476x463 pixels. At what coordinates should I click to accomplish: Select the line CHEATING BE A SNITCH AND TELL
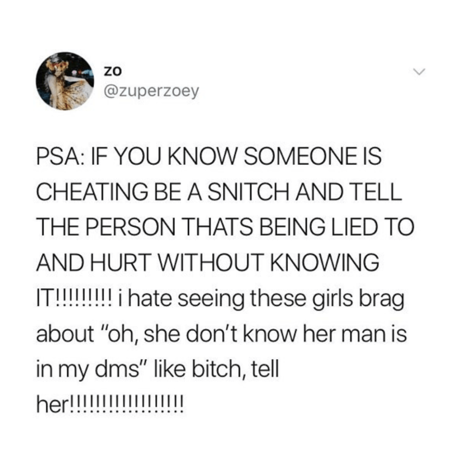219,192
